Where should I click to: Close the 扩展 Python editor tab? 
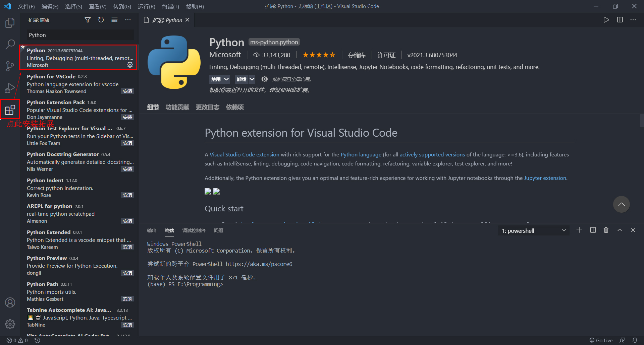tap(187, 20)
